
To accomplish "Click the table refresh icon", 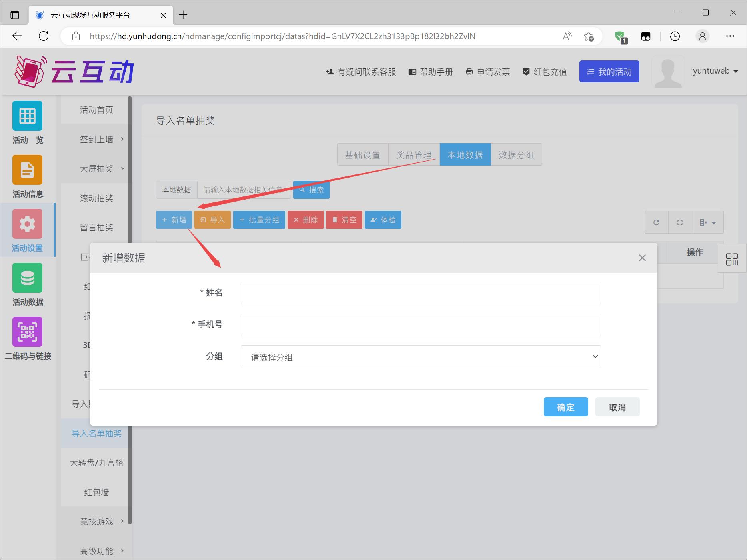I will [x=656, y=222].
